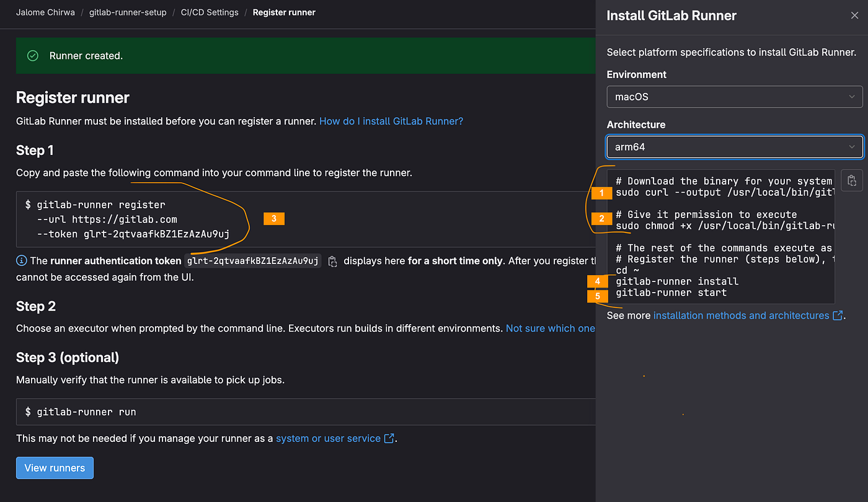Go to gitlab-runner-setup in breadcrumb

point(127,12)
